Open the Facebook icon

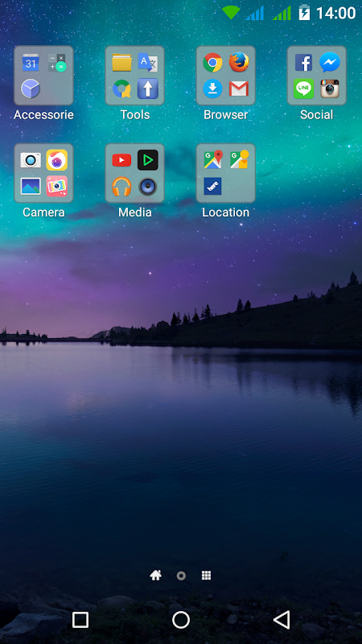click(304, 63)
